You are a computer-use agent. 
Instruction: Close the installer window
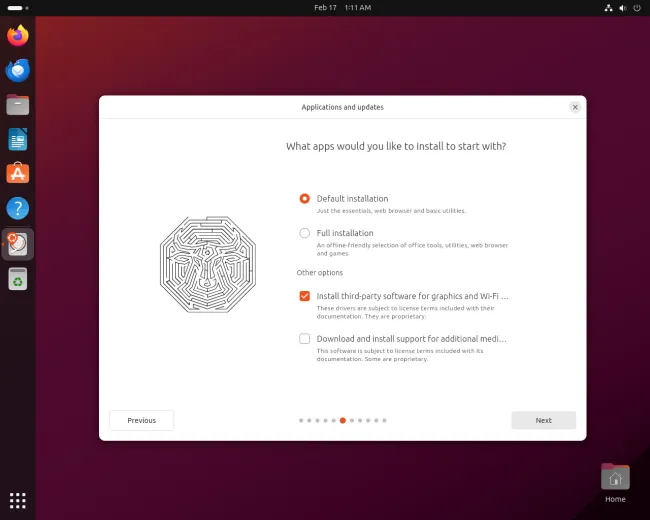(x=575, y=107)
